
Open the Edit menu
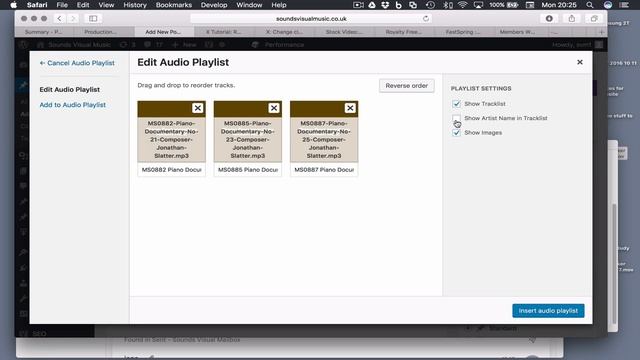83,5
